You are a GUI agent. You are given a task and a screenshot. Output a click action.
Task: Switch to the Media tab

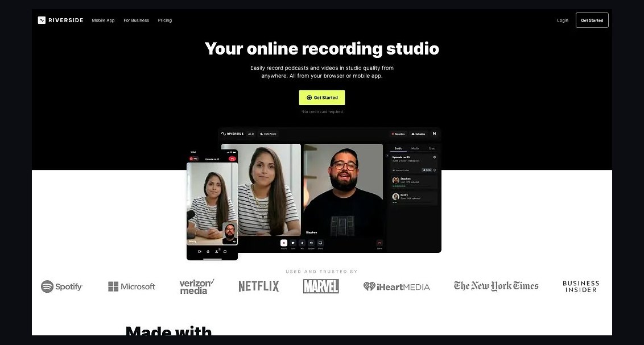tap(415, 148)
